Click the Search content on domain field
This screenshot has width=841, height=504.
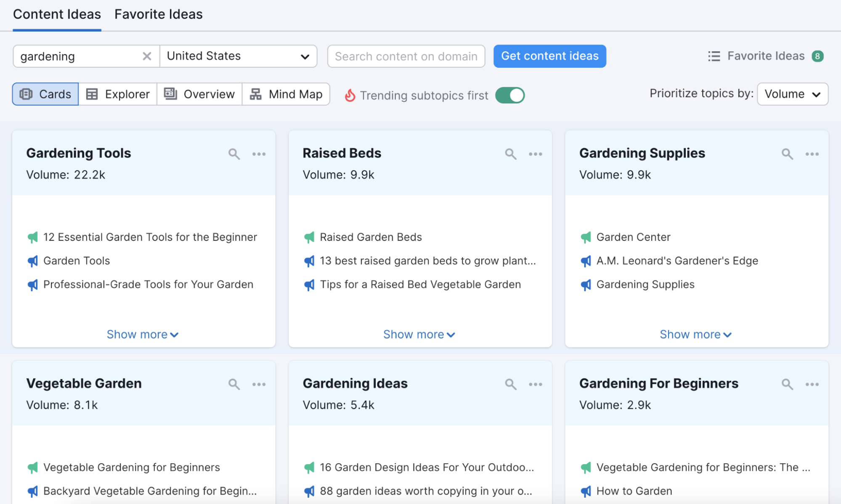click(x=406, y=56)
